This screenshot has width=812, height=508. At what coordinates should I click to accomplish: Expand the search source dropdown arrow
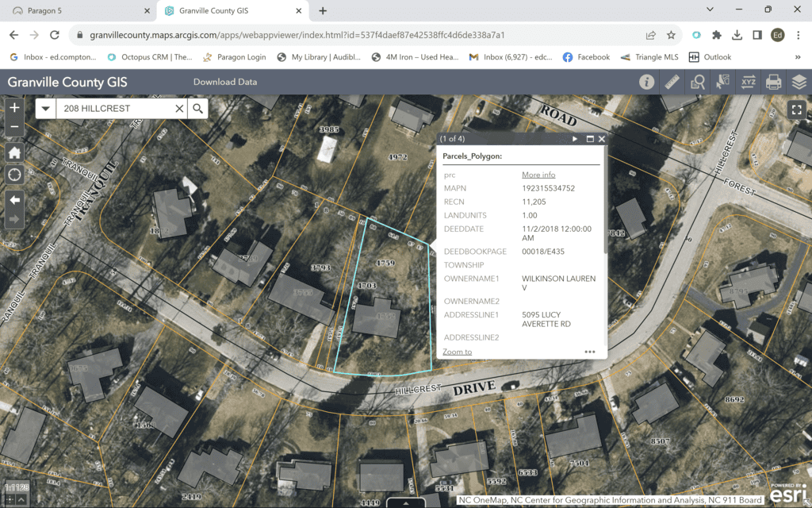coord(45,109)
